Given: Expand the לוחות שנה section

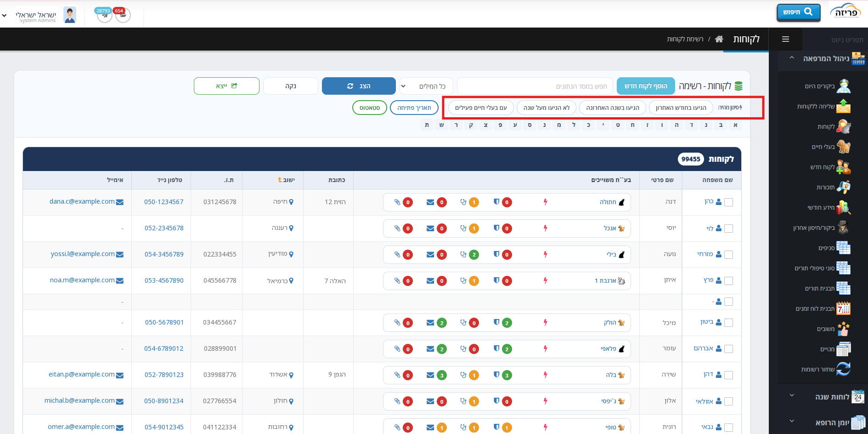Looking at the screenshot, I should 792,395.
